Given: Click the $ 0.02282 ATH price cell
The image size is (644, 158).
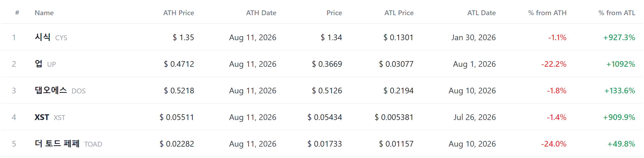Looking at the screenshot, I should [x=177, y=144].
